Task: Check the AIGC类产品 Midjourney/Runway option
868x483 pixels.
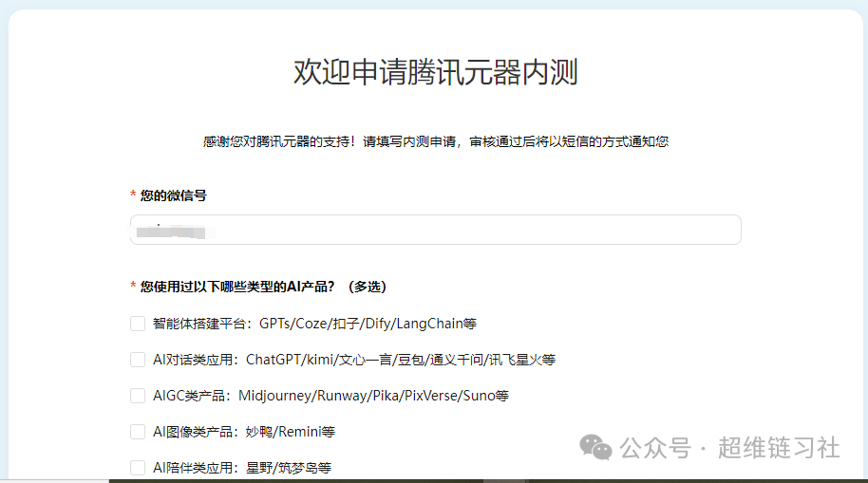Action: [x=138, y=396]
